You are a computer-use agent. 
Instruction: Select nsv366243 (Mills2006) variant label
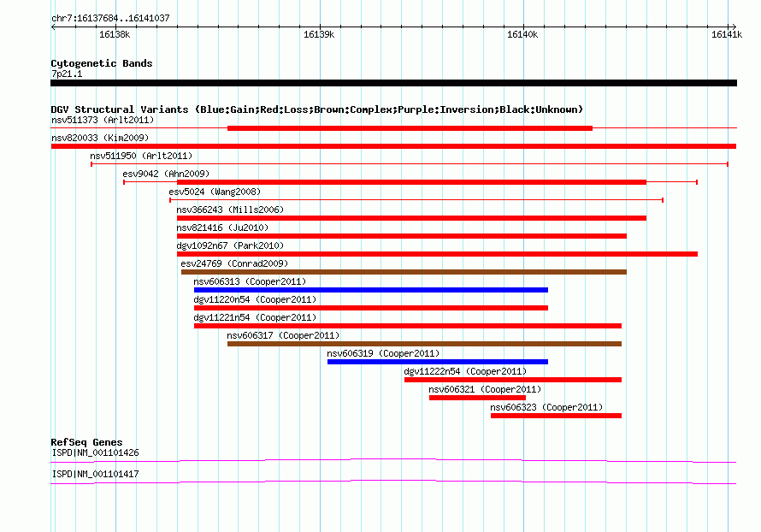pos(230,210)
